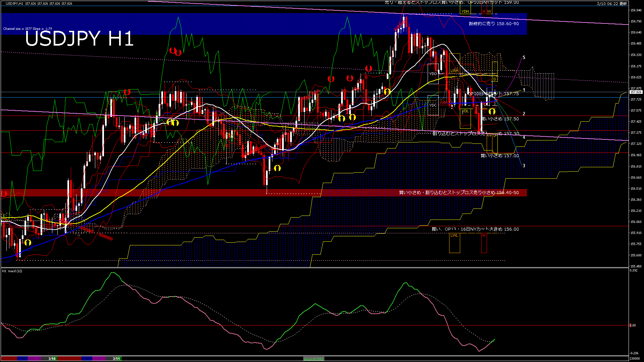Image resolution: width=644 pixels, height=362 pixels.
Task: Click the yellow D pivot box near 158.025
Action: (494, 79)
